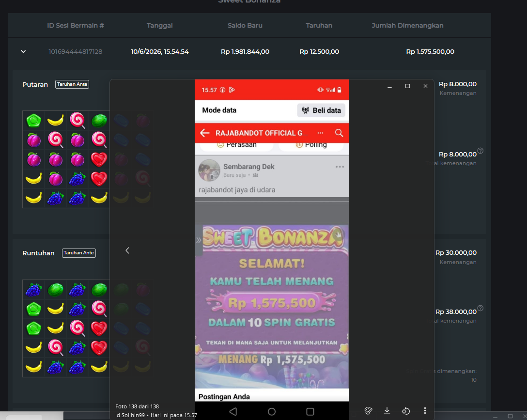527x420 pixels.
Task: Open more options menu in photo viewer
Action: 425,411
